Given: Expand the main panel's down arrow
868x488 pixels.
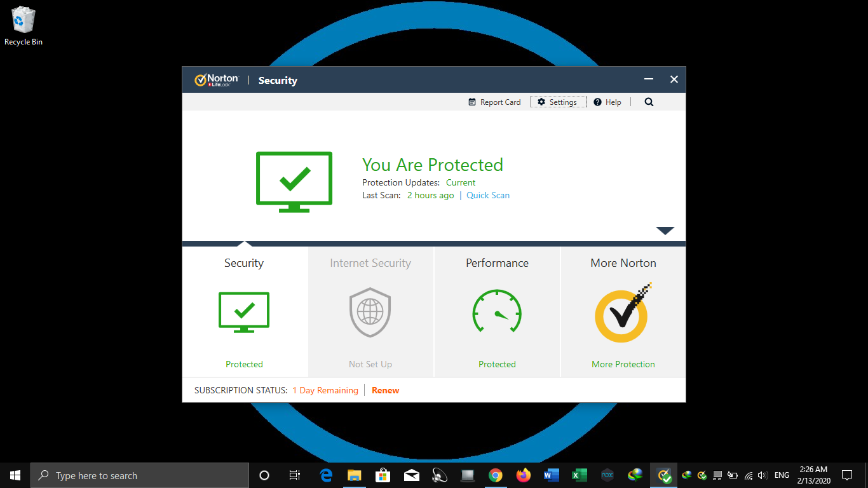Looking at the screenshot, I should point(665,231).
